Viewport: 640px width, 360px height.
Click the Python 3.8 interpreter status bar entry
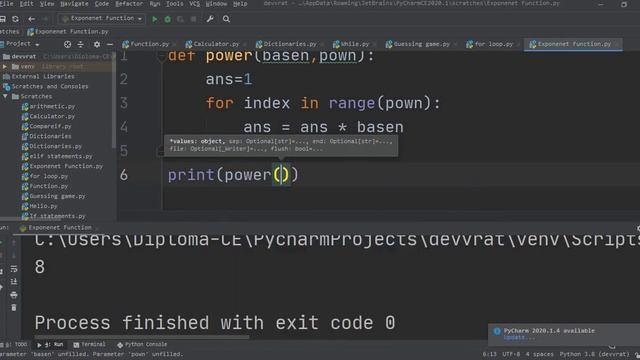[x=594, y=354]
